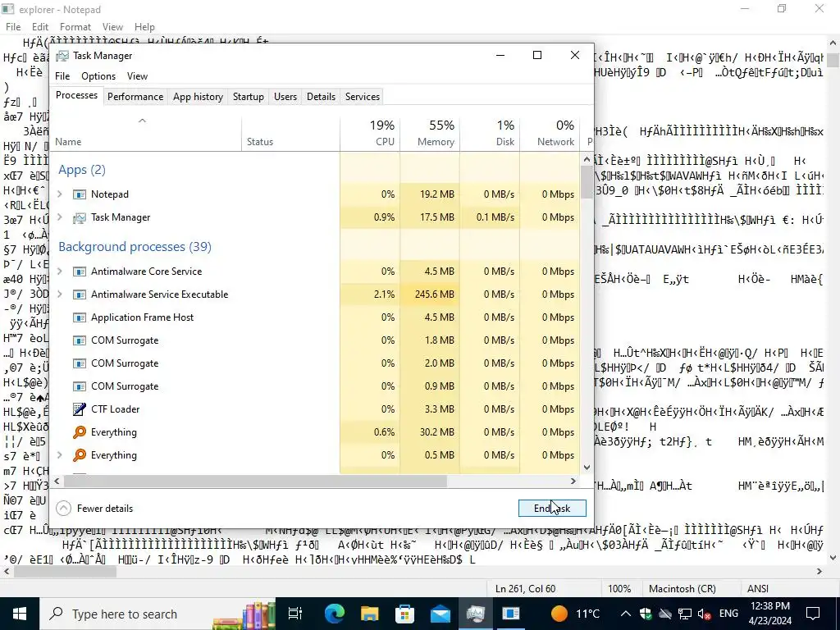Click the muted volume tray icon
840x630 pixels.
click(x=705, y=614)
